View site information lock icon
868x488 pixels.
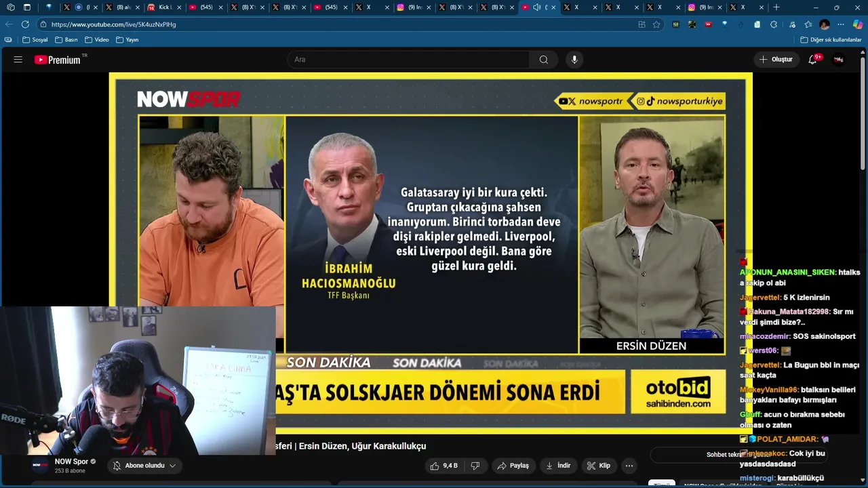click(x=43, y=24)
